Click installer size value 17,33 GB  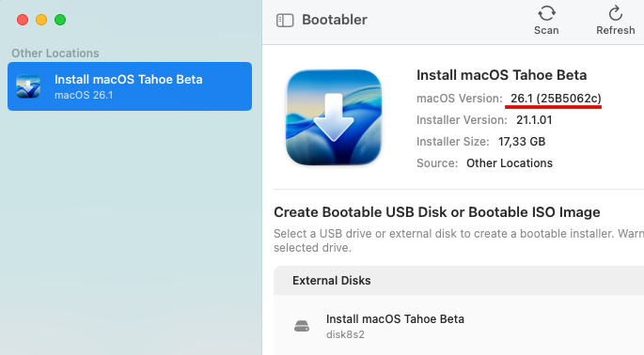pyautogui.click(x=522, y=142)
